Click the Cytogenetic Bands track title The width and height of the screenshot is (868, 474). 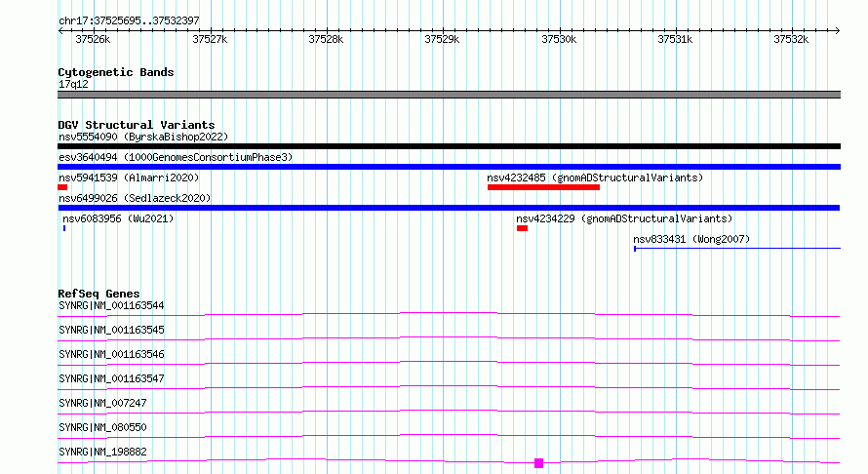coord(116,72)
